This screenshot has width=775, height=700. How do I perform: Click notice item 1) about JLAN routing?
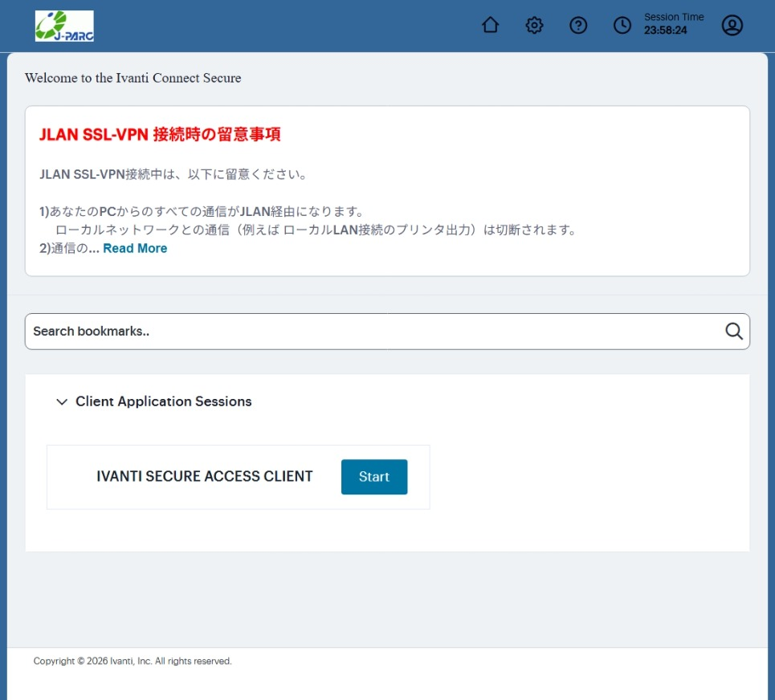(x=202, y=212)
